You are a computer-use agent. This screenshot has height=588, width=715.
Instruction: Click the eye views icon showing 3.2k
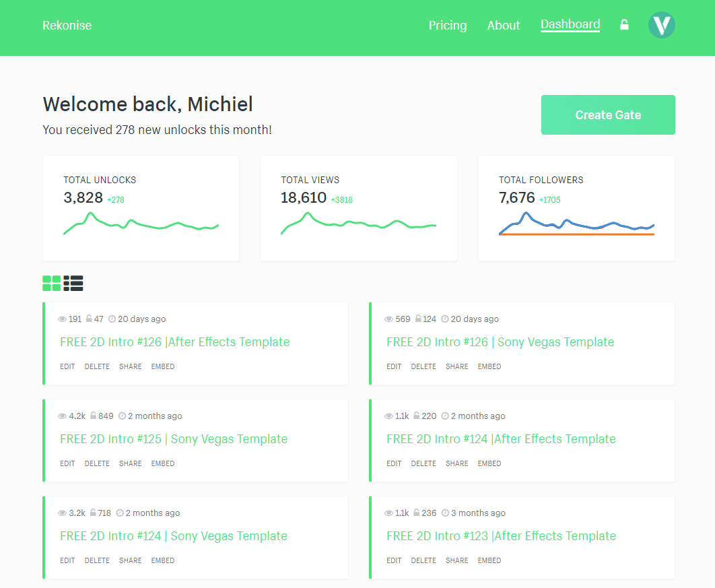pos(63,513)
